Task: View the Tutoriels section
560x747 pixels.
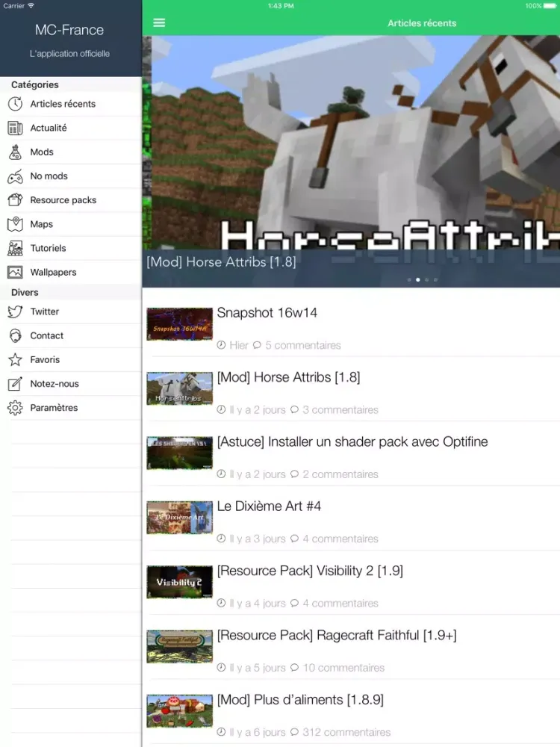Action: pyautogui.click(x=48, y=248)
